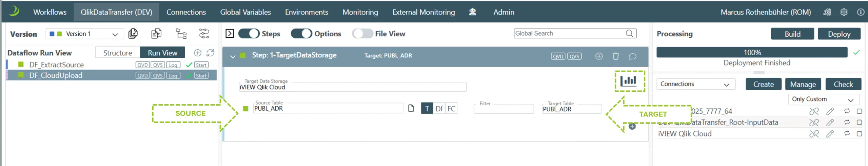Delete the step using the trash icon
Viewport: 868px width, 166px height.
[616, 56]
